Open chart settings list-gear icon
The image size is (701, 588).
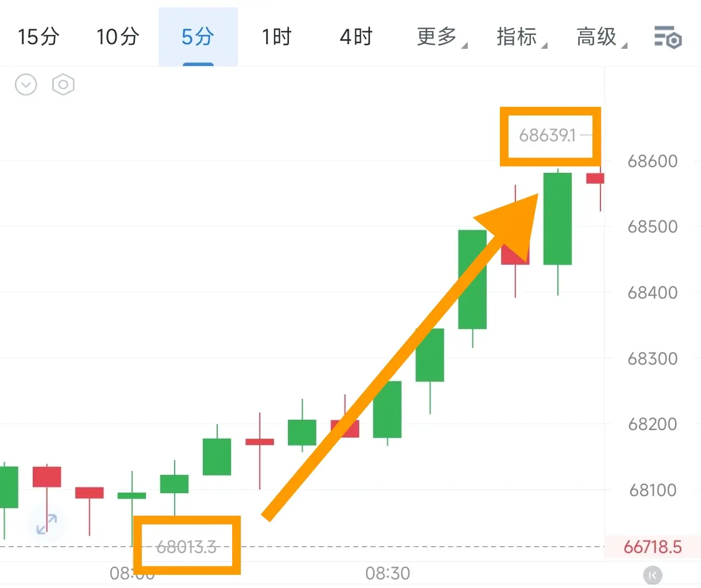click(668, 37)
